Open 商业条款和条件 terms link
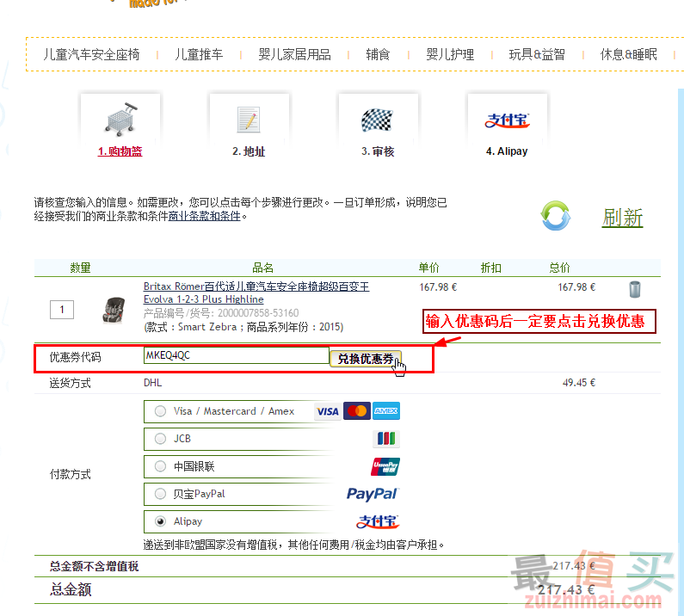 205,216
